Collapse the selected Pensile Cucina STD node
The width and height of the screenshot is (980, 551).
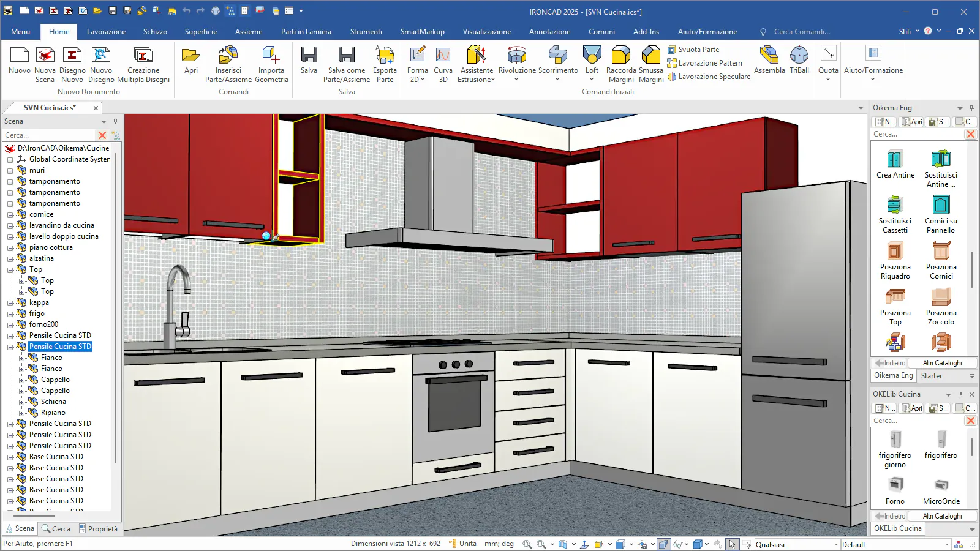tap(10, 347)
